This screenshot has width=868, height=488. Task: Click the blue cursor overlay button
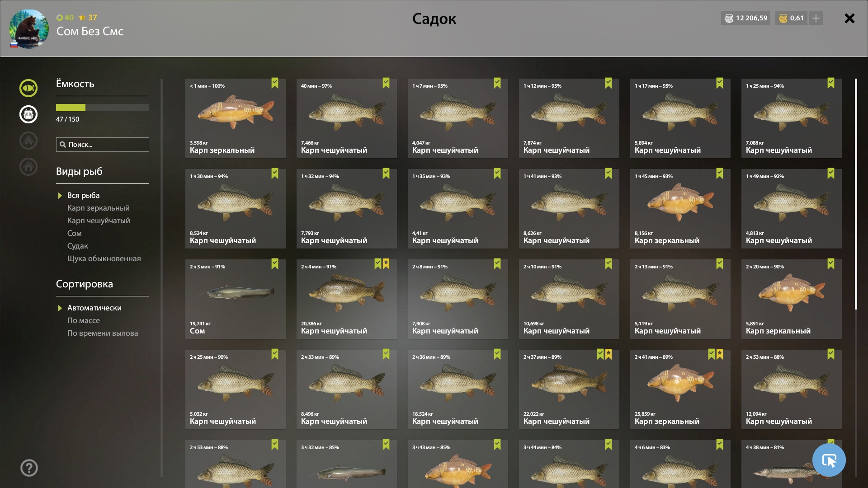point(829,460)
